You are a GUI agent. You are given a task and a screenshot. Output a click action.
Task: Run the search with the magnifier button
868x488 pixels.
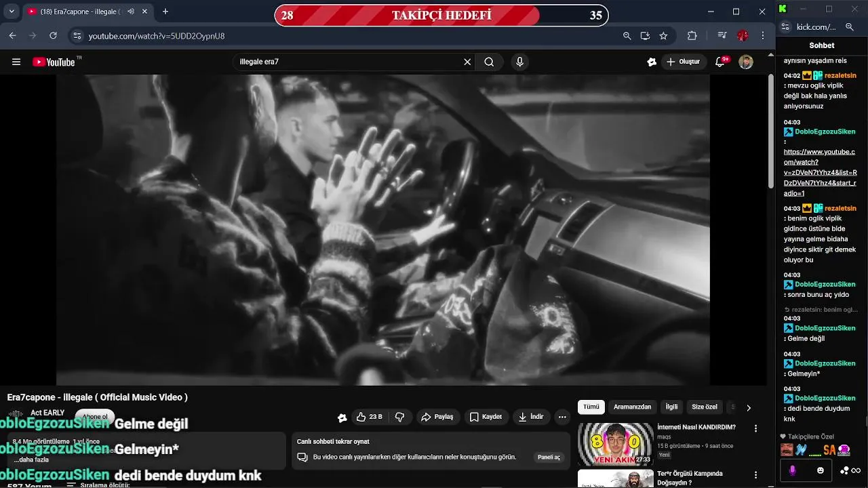(x=489, y=62)
